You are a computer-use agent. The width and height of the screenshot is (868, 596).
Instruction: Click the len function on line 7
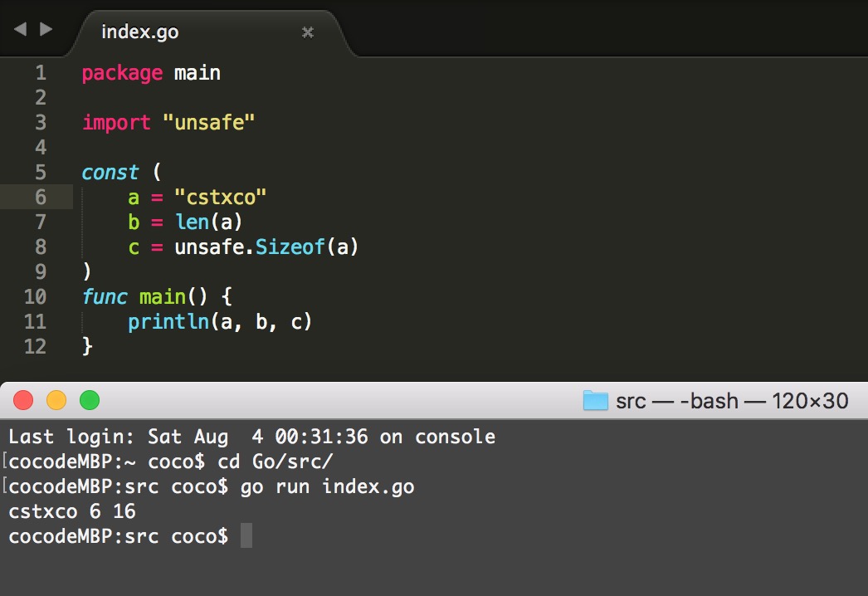pos(192,222)
